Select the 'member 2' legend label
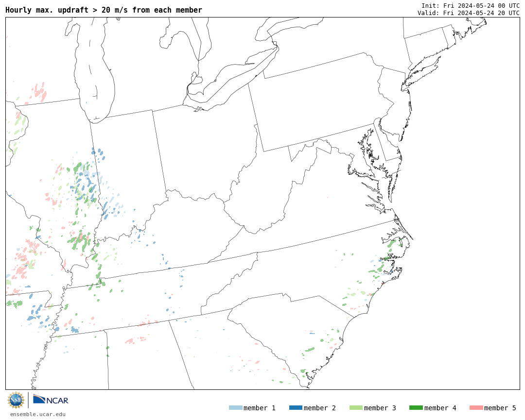Viewport: 525px width, 420px height. 320,408
